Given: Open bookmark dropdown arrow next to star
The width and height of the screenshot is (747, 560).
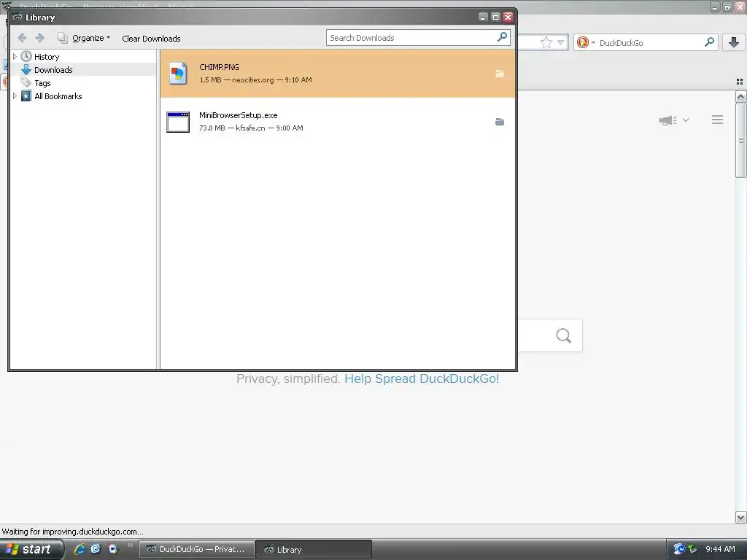Looking at the screenshot, I should (x=561, y=43).
